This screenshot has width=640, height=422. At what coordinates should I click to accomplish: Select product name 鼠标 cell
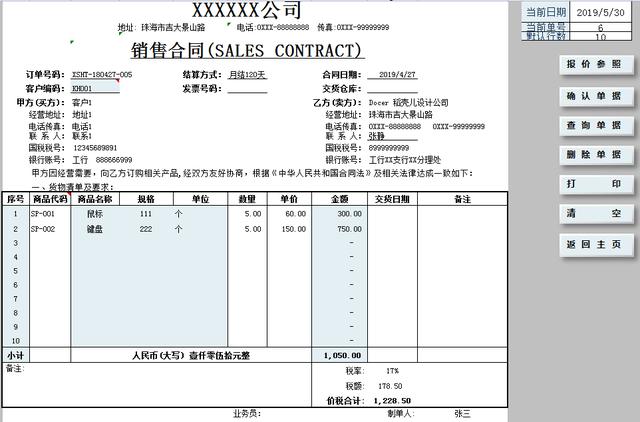(x=95, y=214)
